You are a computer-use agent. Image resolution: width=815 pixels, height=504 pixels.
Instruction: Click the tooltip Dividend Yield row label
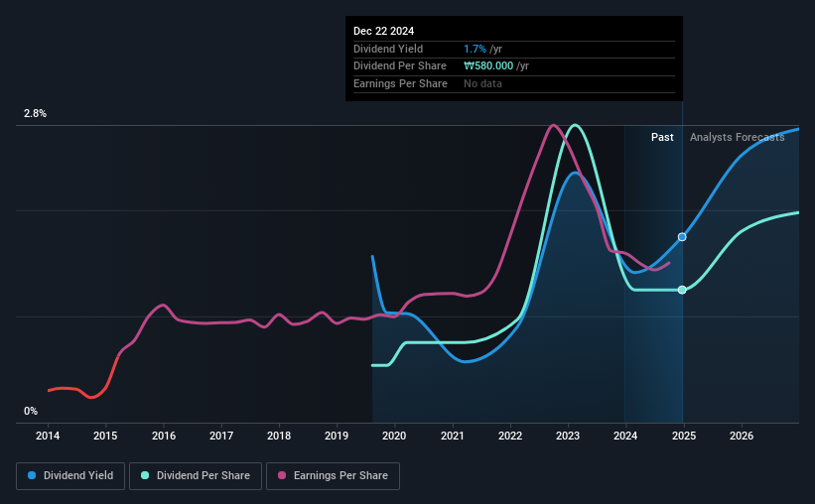pyautogui.click(x=388, y=49)
